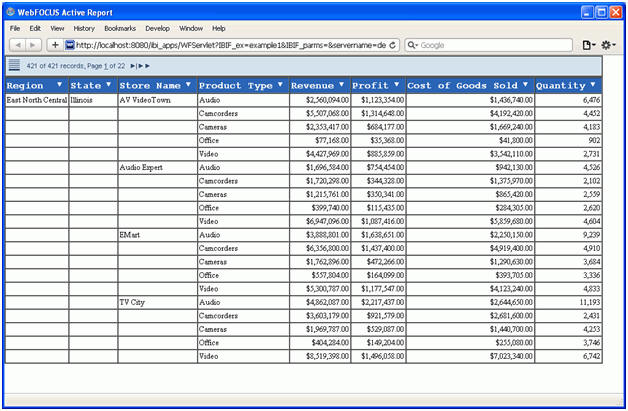Click the WebFOCUS window title icon

10,12
